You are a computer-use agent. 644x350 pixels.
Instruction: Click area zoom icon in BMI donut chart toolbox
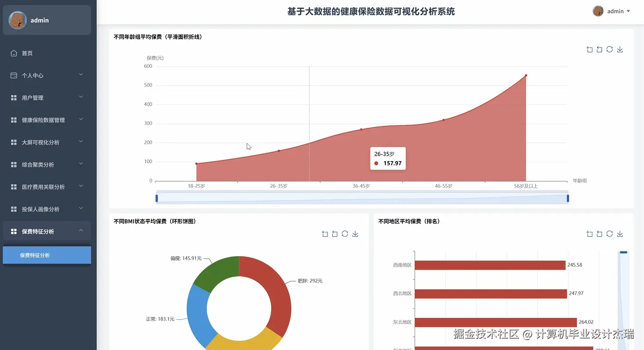coord(325,234)
